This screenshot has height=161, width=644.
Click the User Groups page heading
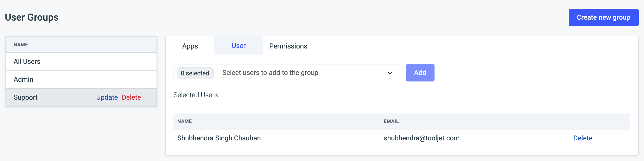pyautogui.click(x=32, y=17)
